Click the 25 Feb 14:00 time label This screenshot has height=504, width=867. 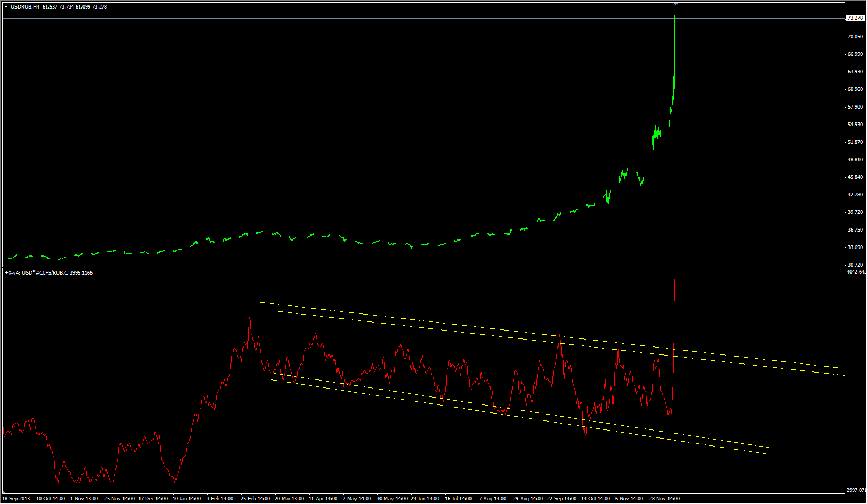[255, 499]
